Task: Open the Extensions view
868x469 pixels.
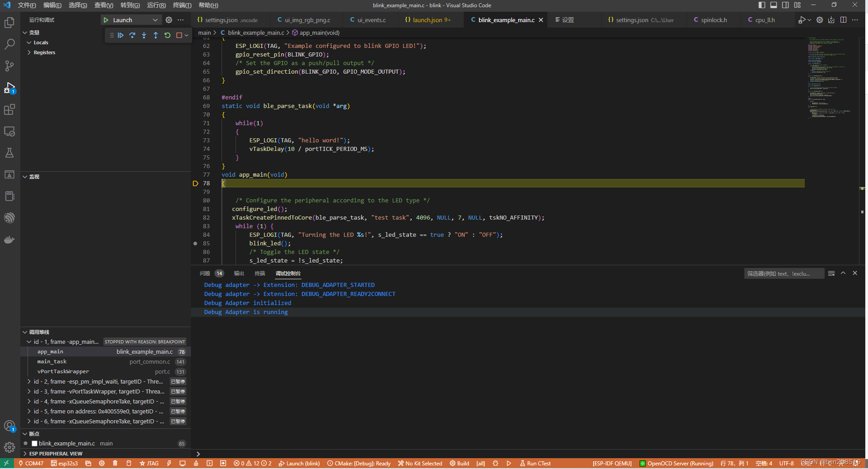Action: [9, 109]
